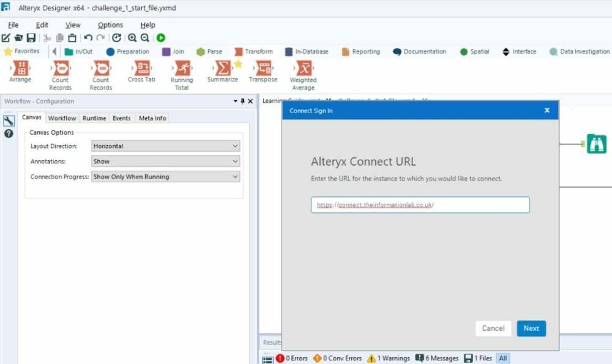Select the Arrange tool icon
Image resolution: width=612 pixels, height=364 pixels.
click(x=20, y=68)
